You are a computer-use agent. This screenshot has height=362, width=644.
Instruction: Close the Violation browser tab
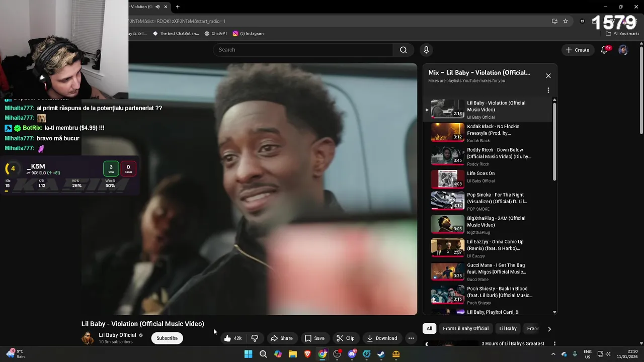(x=166, y=7)
